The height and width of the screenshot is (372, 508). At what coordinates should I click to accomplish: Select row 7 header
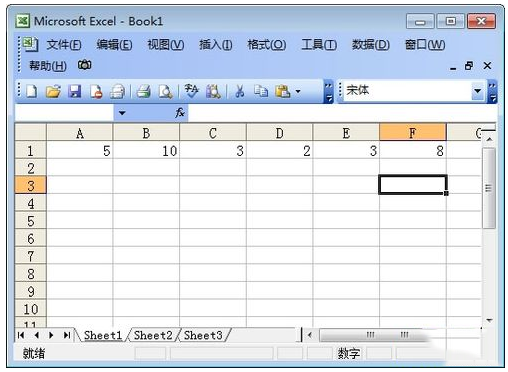tap(31, 256)
